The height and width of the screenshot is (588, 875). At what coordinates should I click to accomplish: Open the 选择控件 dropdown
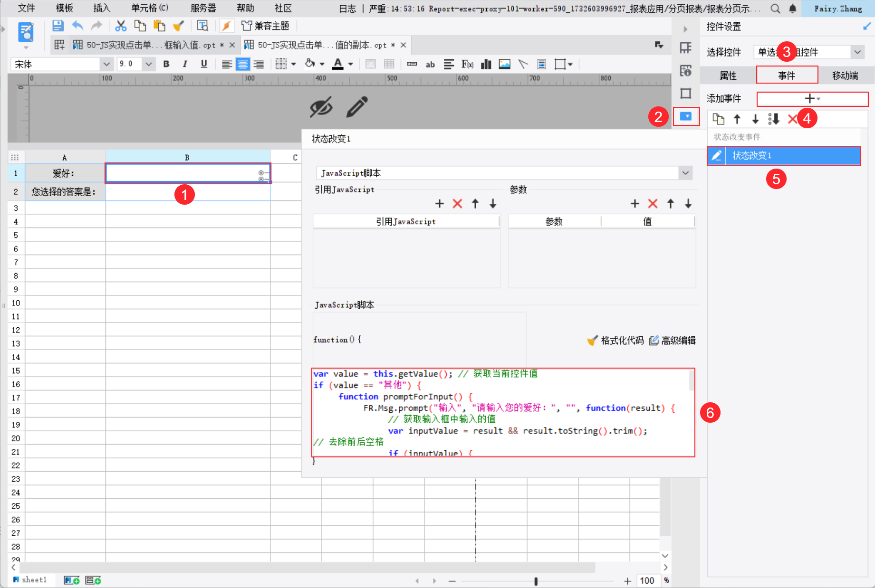tap(857, 52)
